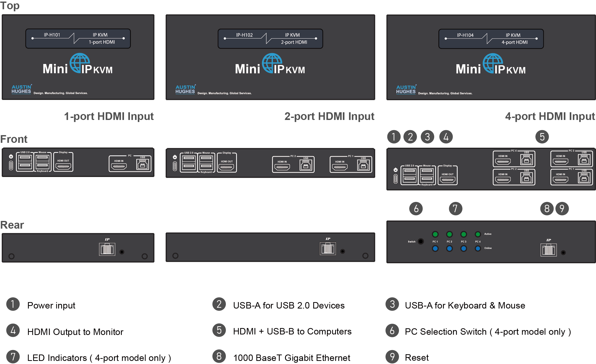Push the Switch button on the 4-port rear panel

421,241
